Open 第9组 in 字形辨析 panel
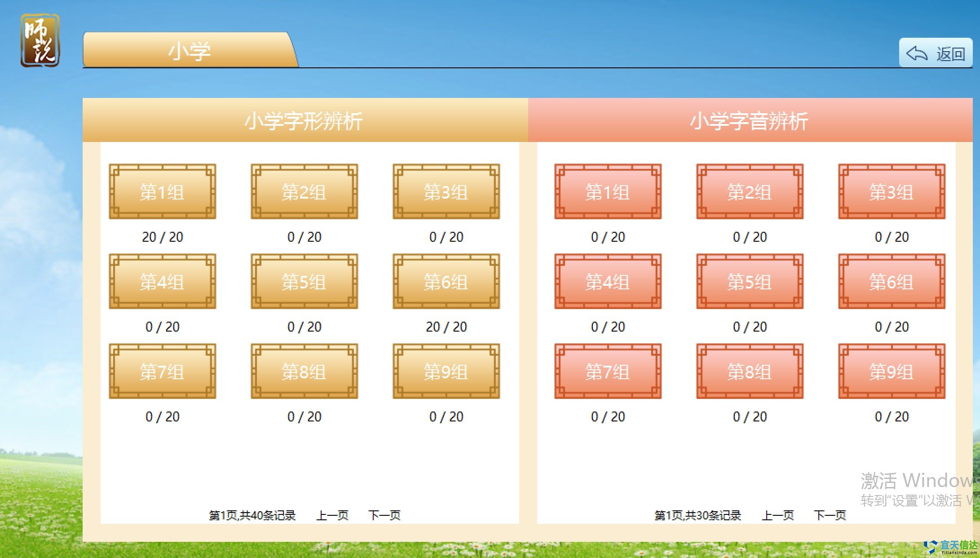This screenshot has width=980, height=558. point(446,372)
